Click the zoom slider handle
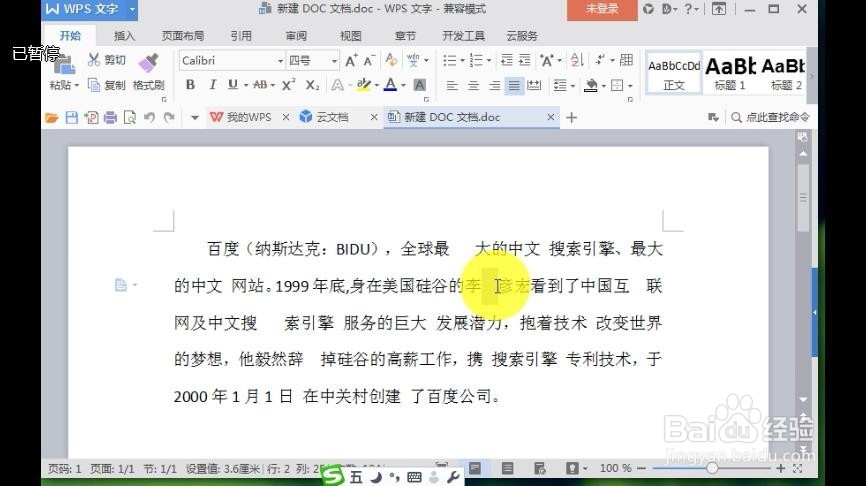The image size is (866, 486). coord(712,468)
